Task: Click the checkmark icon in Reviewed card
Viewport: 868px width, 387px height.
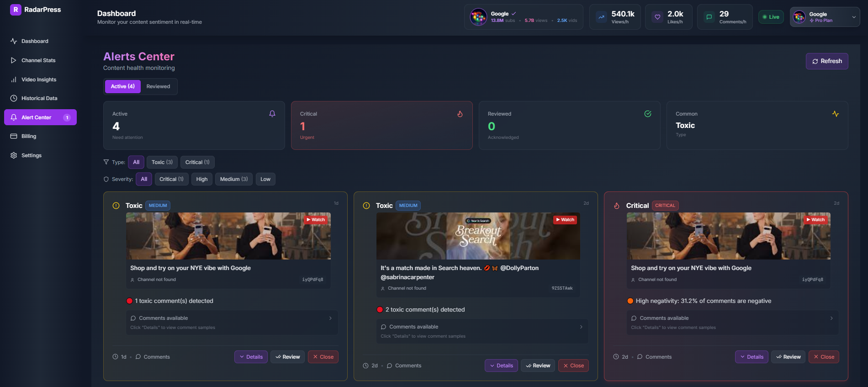Action: pos(648,114)
